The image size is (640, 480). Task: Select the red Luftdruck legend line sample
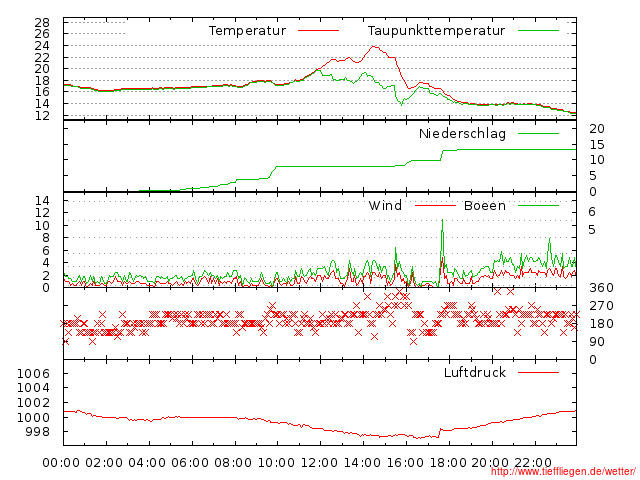coord(538,372)
